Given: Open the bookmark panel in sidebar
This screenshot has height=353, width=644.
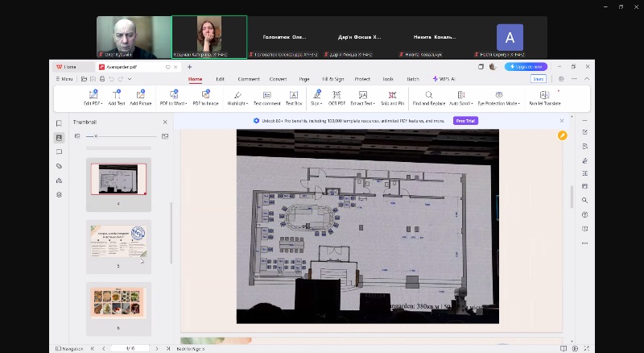Looking at the screenshot, I should pos(59,123).
